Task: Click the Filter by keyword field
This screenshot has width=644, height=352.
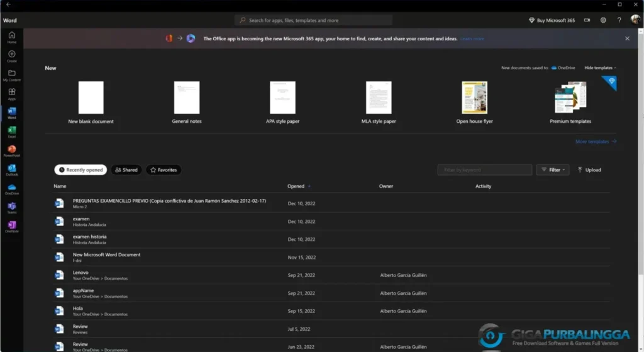Action: (485, 170)
